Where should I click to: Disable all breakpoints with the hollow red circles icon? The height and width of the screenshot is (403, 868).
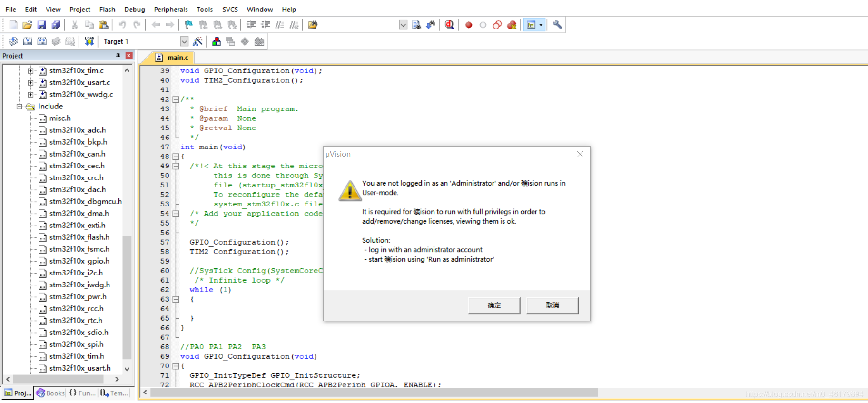(x=497, y=25)
